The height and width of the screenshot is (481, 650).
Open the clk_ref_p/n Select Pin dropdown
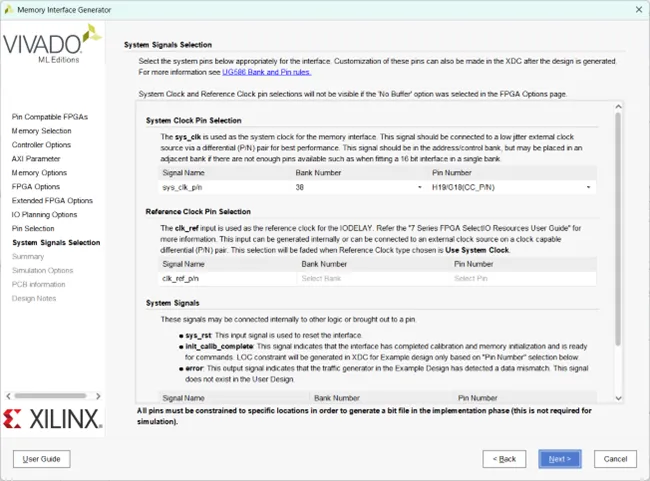(x=524, y=279)
